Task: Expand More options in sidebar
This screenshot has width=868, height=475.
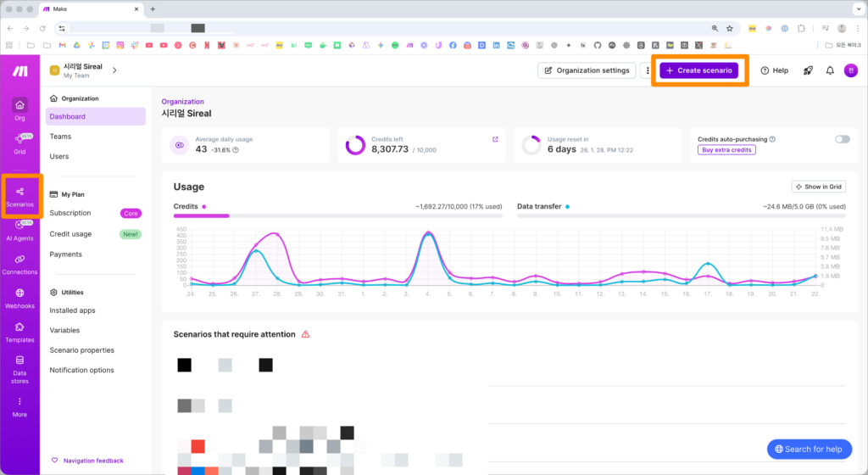Action: point(19,406)
